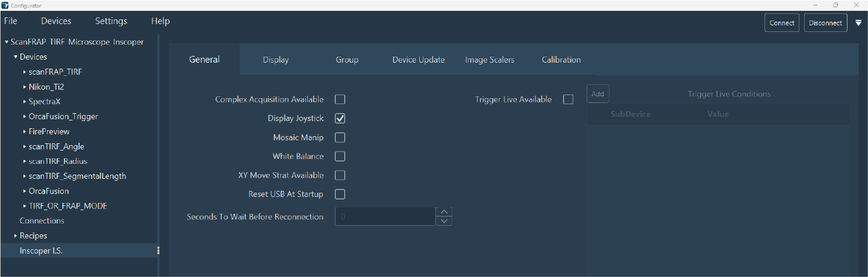Click the Seconds To Wait input field

pos(384,217)
